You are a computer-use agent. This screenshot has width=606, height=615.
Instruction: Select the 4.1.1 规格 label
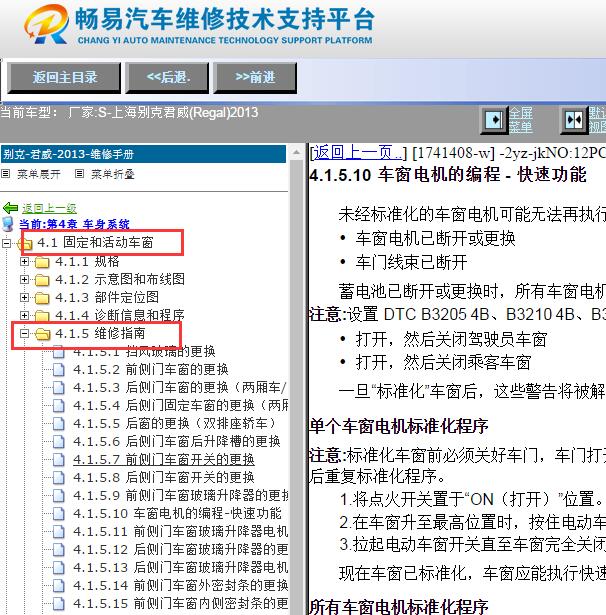pyautogui.click(x=87, y=262)
